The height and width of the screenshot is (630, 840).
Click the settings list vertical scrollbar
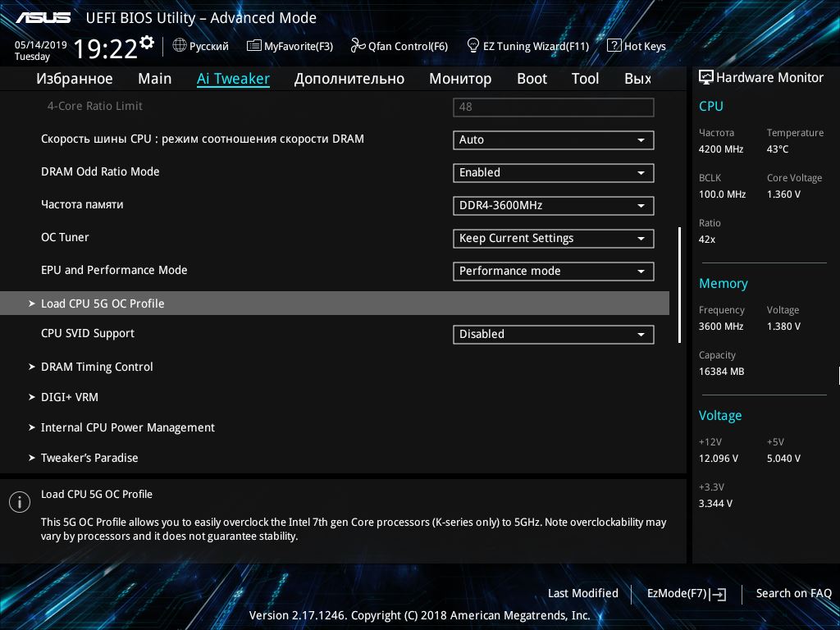[x=679, y=285]
